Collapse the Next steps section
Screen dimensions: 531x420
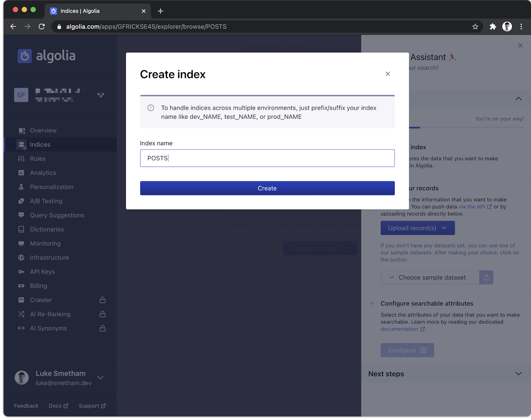518,374
